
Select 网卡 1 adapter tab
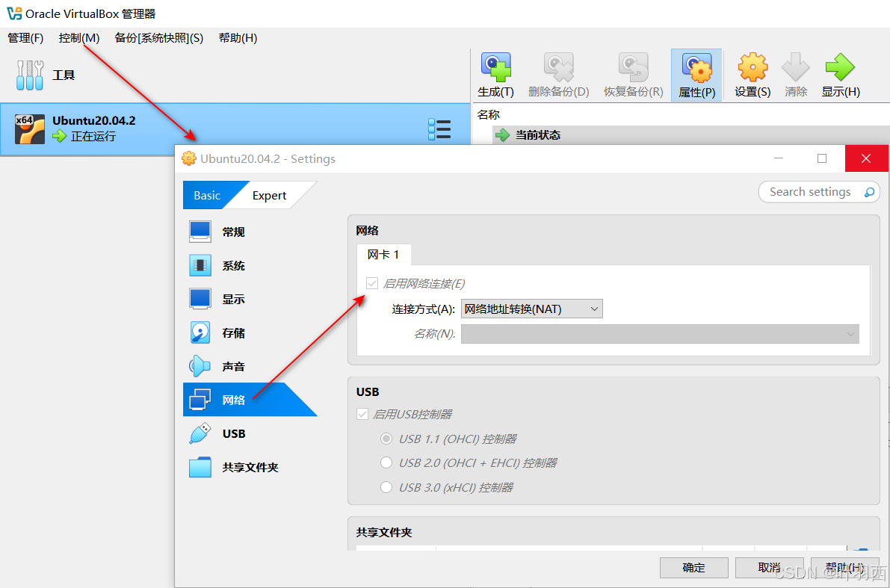point(383,255)
